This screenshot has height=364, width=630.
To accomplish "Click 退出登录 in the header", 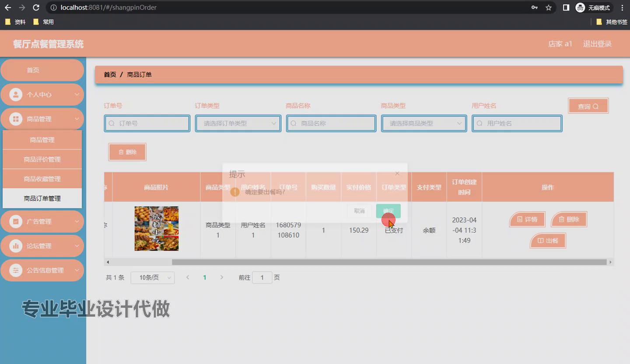I will (597, 44).
